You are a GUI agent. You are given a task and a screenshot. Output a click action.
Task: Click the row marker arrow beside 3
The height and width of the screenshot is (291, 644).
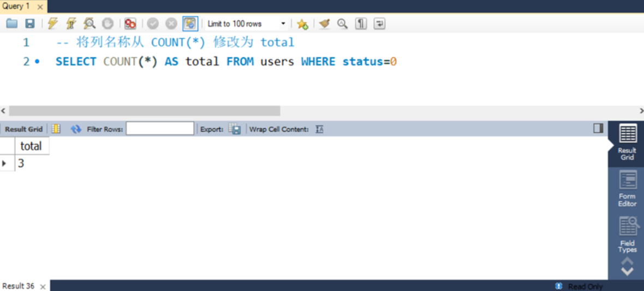point(4,163)
